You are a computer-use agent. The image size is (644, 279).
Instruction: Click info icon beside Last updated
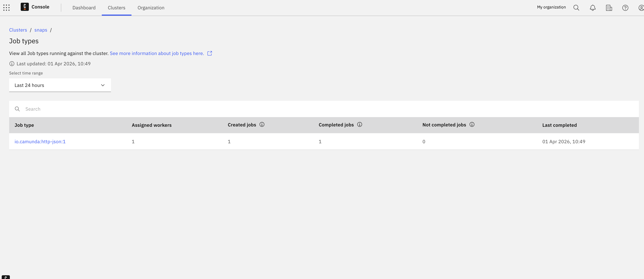(12, 64)
